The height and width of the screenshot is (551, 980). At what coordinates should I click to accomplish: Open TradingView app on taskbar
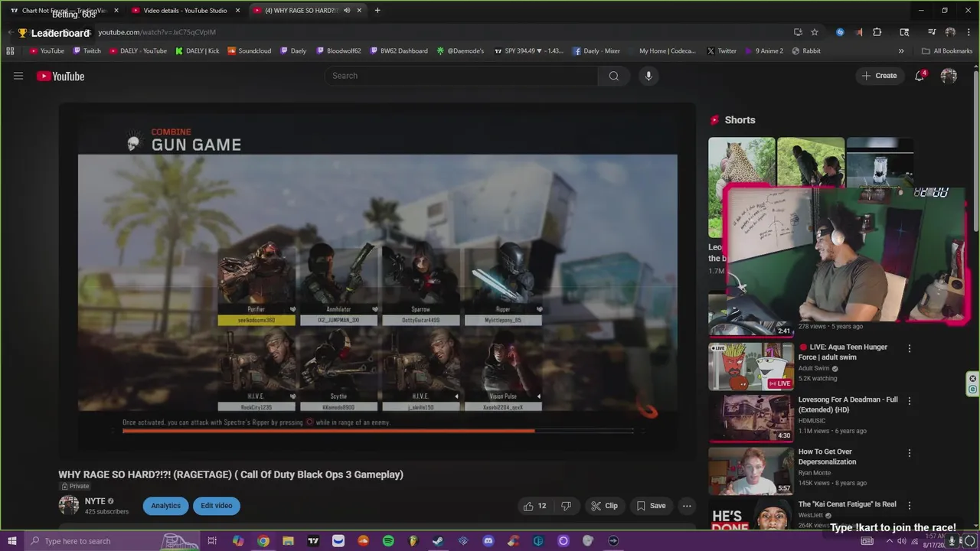pos(313,541)
